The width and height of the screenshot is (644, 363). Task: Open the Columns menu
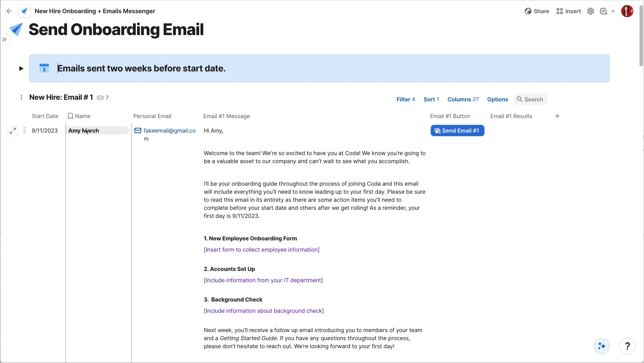pyautogui.click(x=463, y=99)
